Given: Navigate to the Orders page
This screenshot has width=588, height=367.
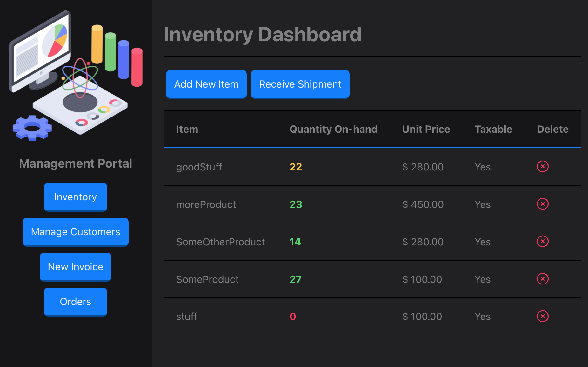Looking at the screenshot, I should tap(75, 301).
